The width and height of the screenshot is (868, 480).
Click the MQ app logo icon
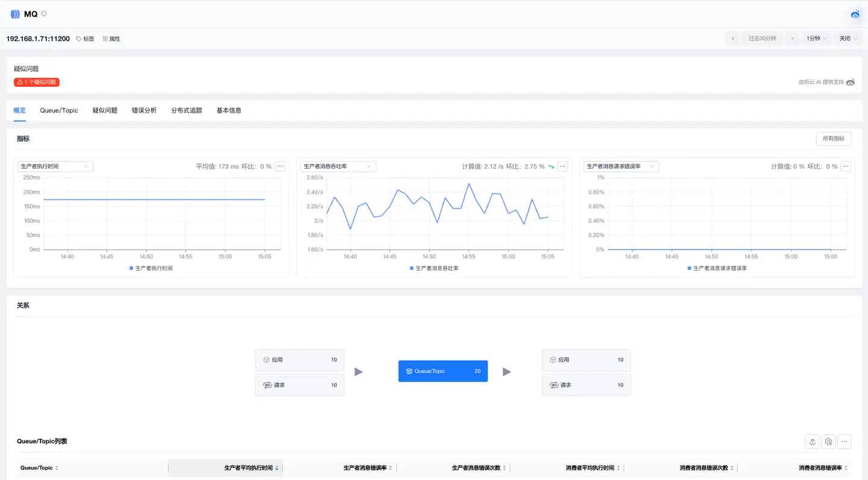[x=14, y=13]
